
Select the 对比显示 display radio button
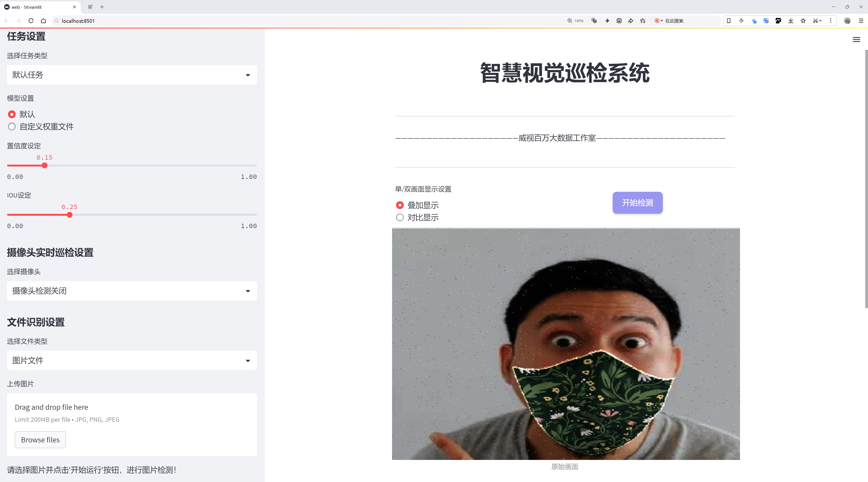pyautogui.click(x=400, y=217)
